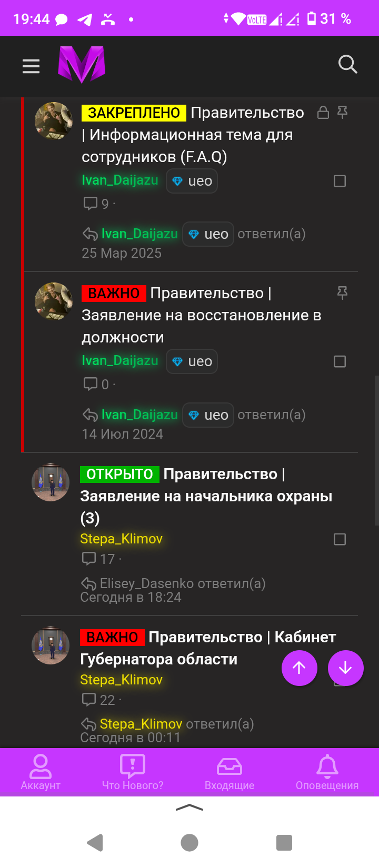Switch to the Входящие tab
The image size is (379, 868).
[x=230, y=772]
